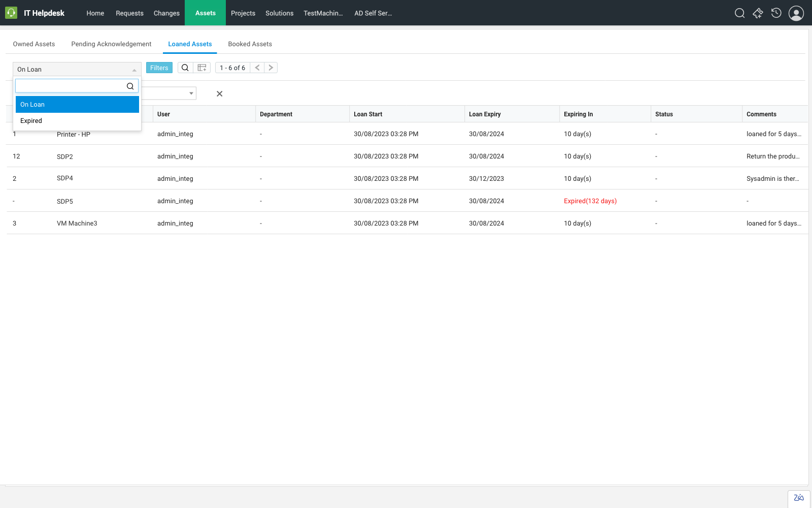Expand the filter criteria combo box
The height and width of the screenshot is (508, 812).
pos(191,93)
